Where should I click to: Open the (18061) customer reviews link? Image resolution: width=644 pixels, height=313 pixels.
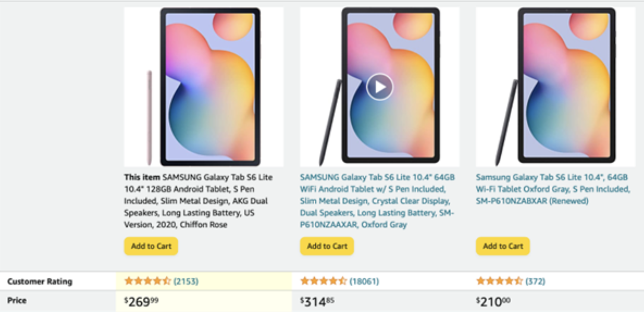point(364,282)
